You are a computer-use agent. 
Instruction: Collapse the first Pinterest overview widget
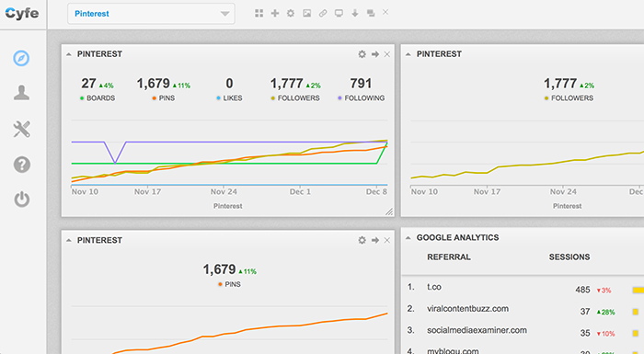point(69,54)
